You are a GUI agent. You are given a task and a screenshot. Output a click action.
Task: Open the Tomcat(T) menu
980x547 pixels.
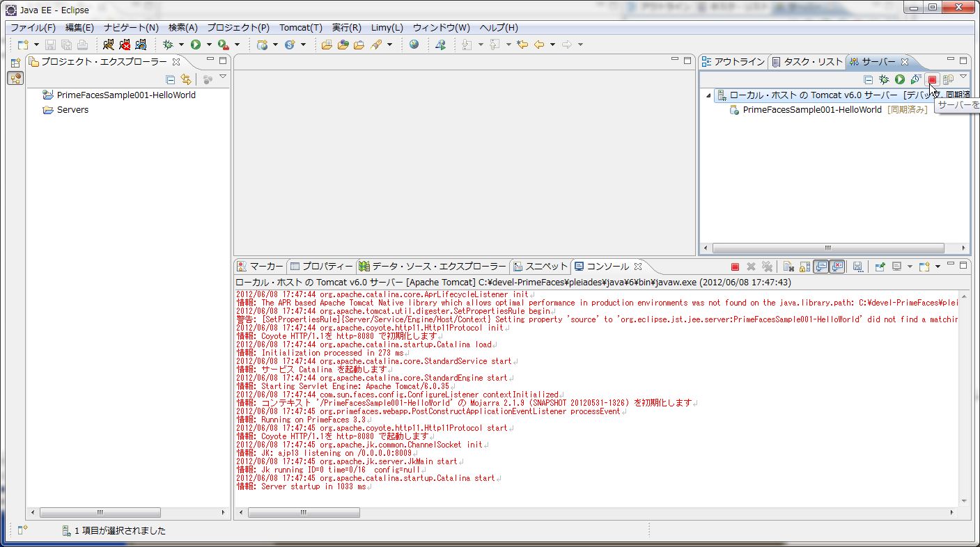(301, 28)
